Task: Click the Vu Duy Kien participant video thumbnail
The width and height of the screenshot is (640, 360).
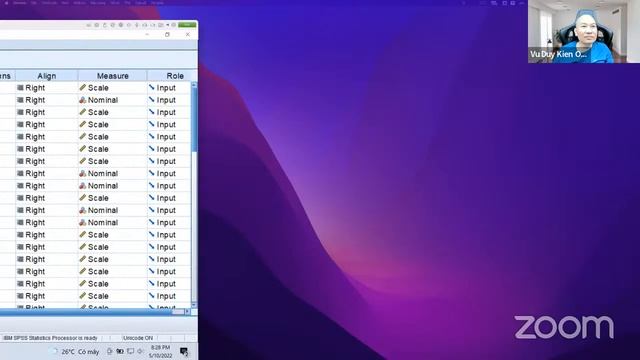Action: coord(584,31)
